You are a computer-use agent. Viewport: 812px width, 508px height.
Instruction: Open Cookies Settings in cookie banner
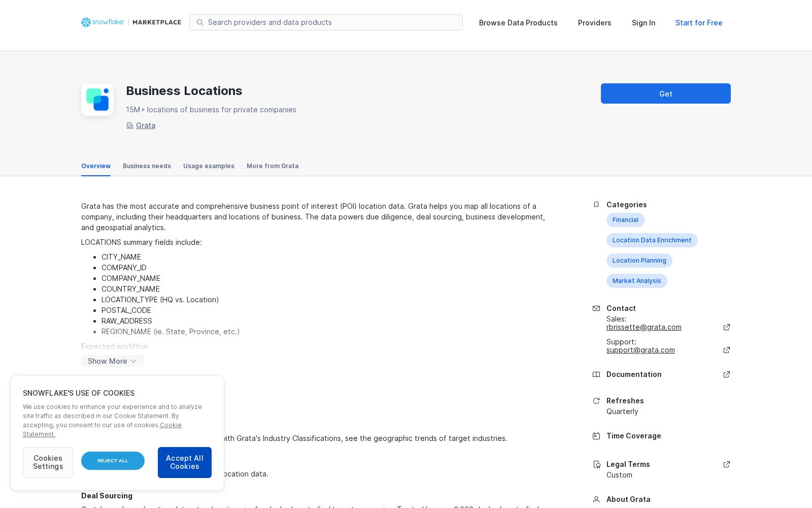pyautogui.click(x=48, y=462)
